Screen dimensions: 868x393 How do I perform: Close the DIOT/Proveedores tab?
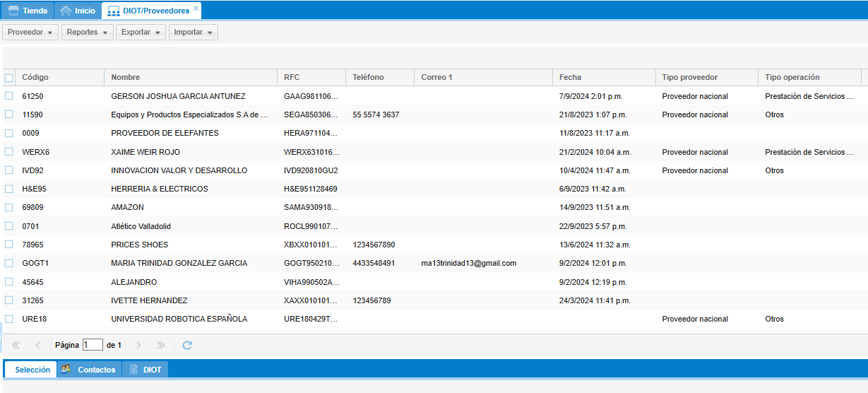(x=196, y=8)
